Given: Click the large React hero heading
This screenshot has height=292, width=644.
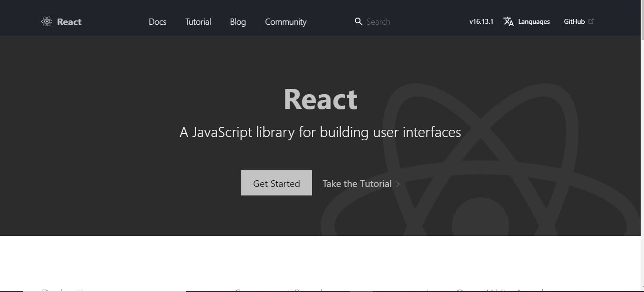Looking at the screenshot, I should (x=321, y=99).
